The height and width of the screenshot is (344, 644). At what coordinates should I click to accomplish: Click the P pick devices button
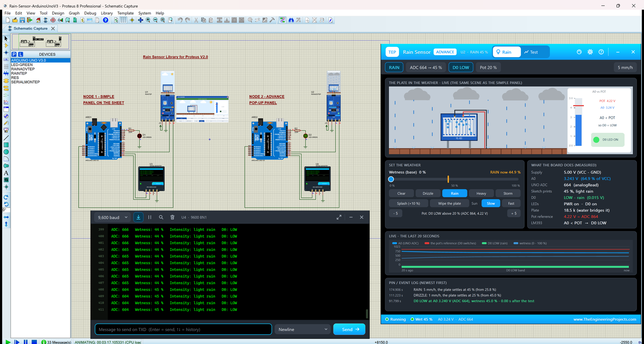[x=14, y=54]
